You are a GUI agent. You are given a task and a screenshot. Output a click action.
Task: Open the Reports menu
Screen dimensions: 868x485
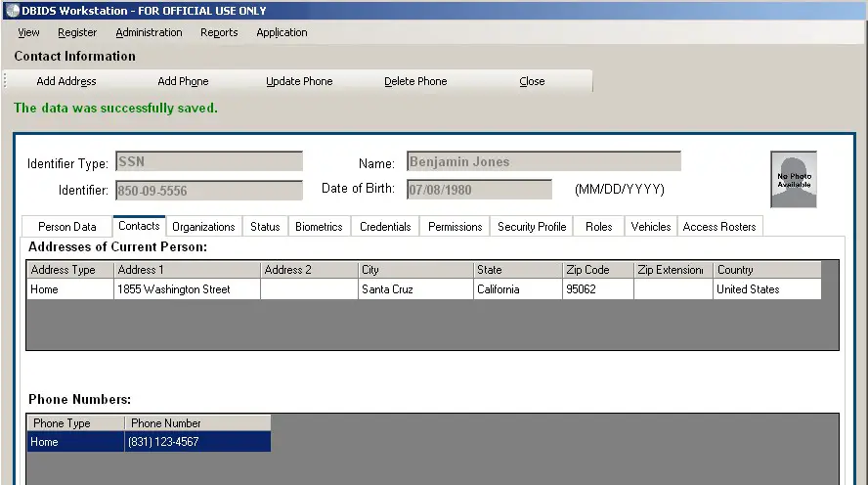(x=219, y=32)
